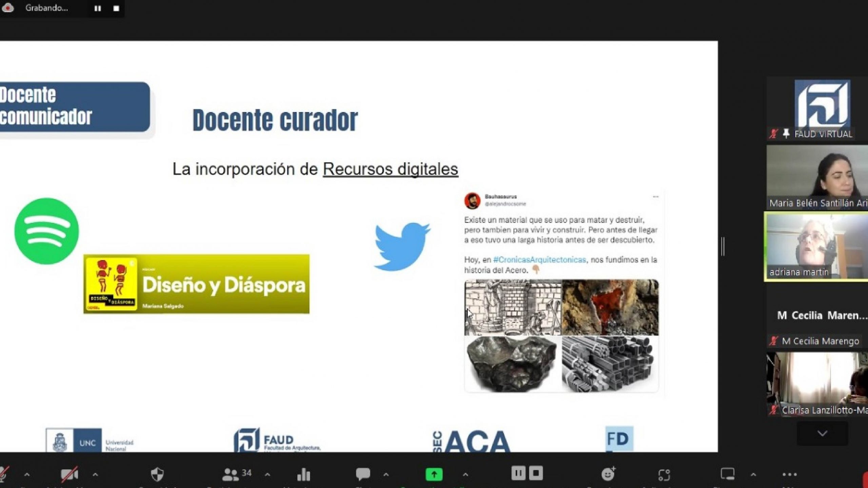Open the Chat panel
Screen dimensions: 868x488
click(x=362, y=474)
